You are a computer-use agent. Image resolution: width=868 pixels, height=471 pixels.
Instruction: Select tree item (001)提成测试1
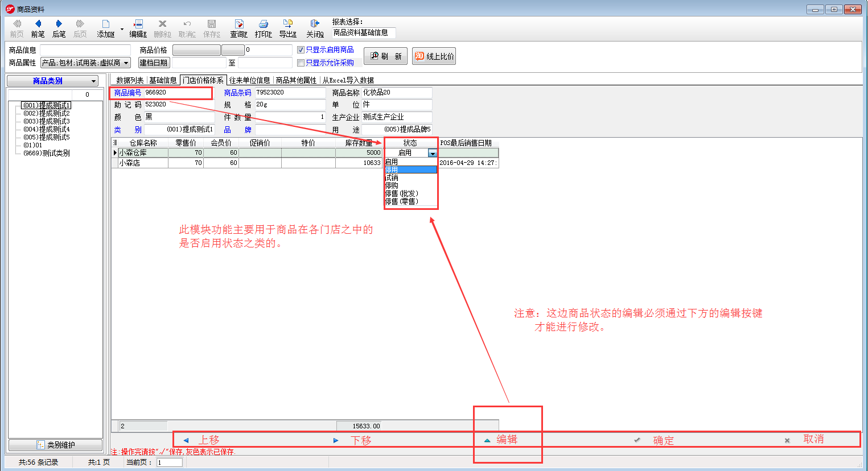(47, 105)
